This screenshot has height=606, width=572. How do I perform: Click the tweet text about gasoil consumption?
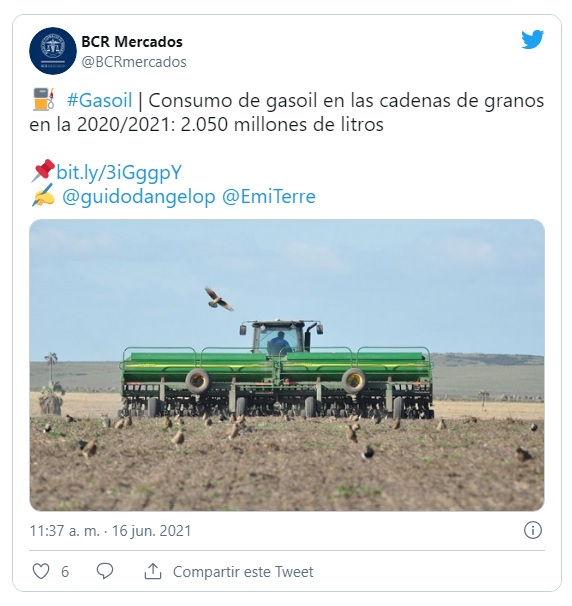(287, 112)
